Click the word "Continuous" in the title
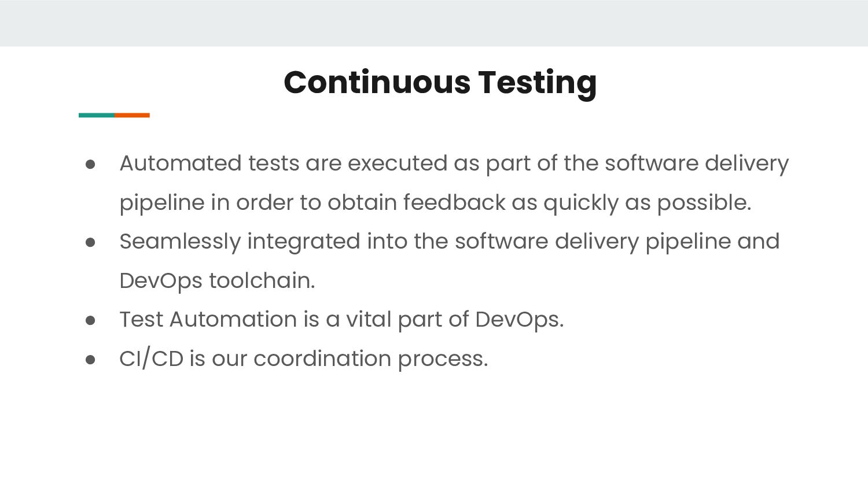 pyautogui.click(x=376, y=82)
